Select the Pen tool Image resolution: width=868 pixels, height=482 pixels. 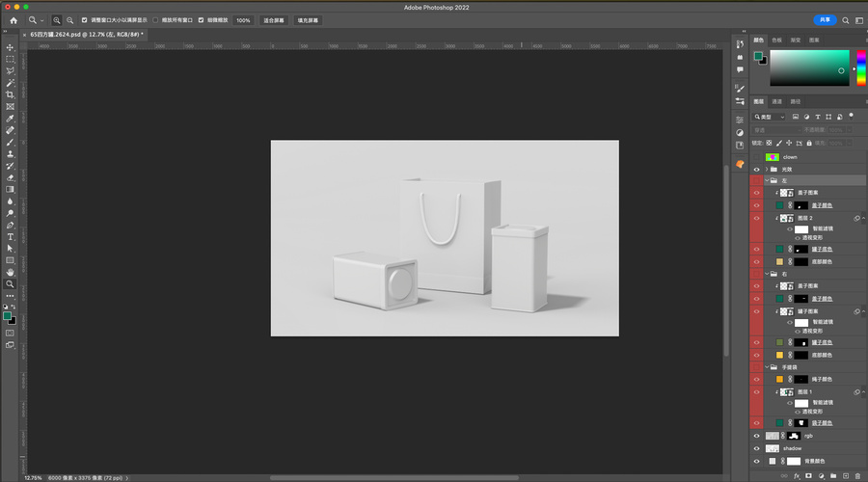click(10, 226)
